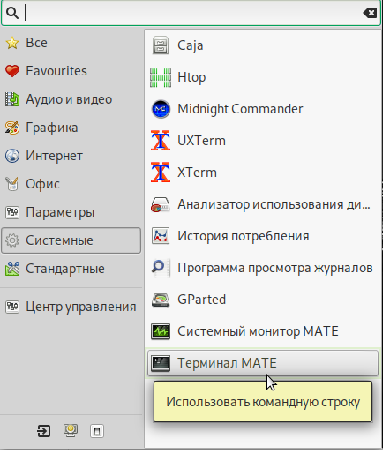Click the Caja file cabinet icon
Viewport: 383px width, 450px height.
click(161, 46)
